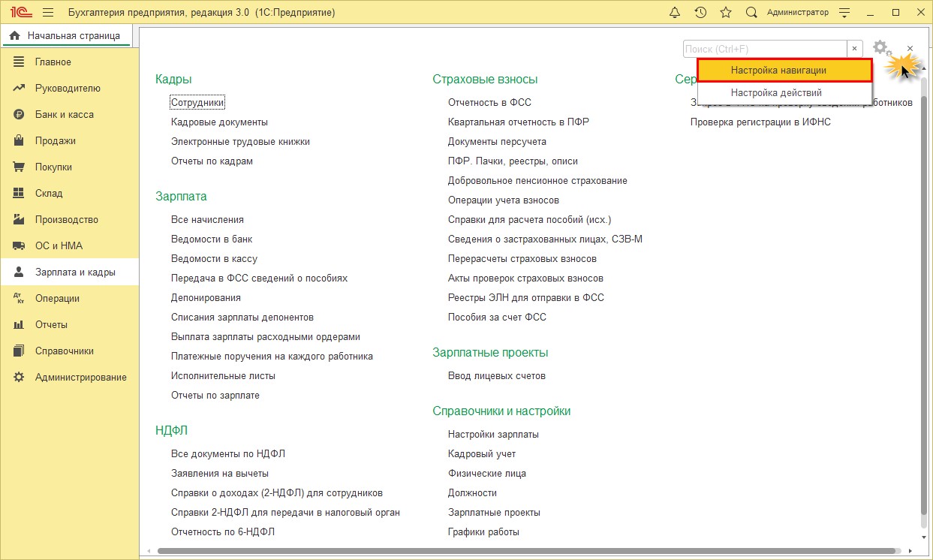Open Отчетность по 6-НДФЛ link
Viewport: 933px width, 560px height.
[223, 531]
